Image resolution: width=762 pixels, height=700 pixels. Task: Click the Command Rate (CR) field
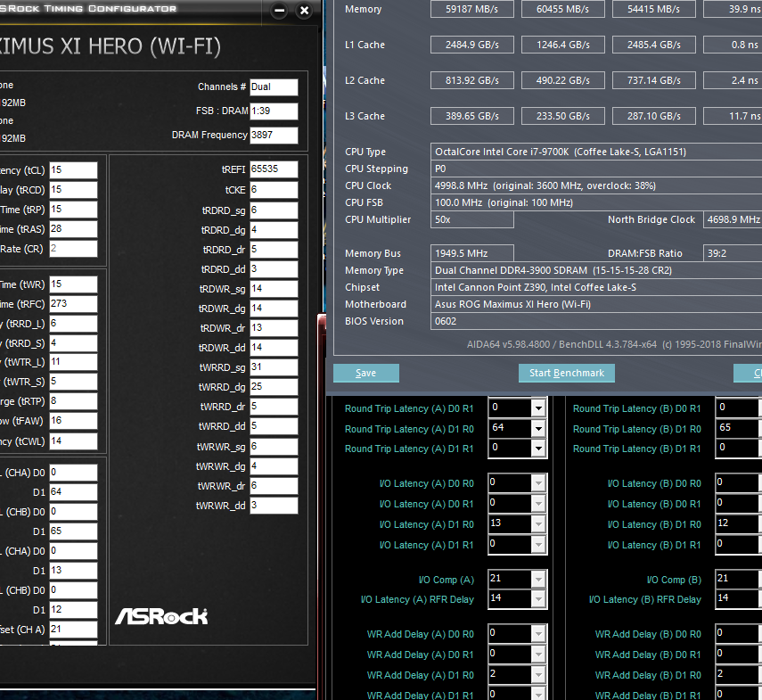[x=73, y=249]
